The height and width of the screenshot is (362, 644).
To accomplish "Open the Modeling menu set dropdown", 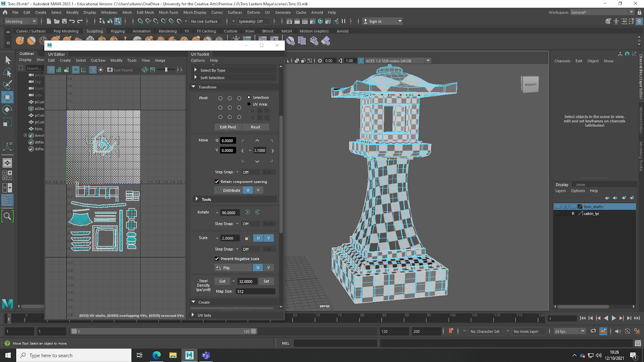I will tap(21, 21).
